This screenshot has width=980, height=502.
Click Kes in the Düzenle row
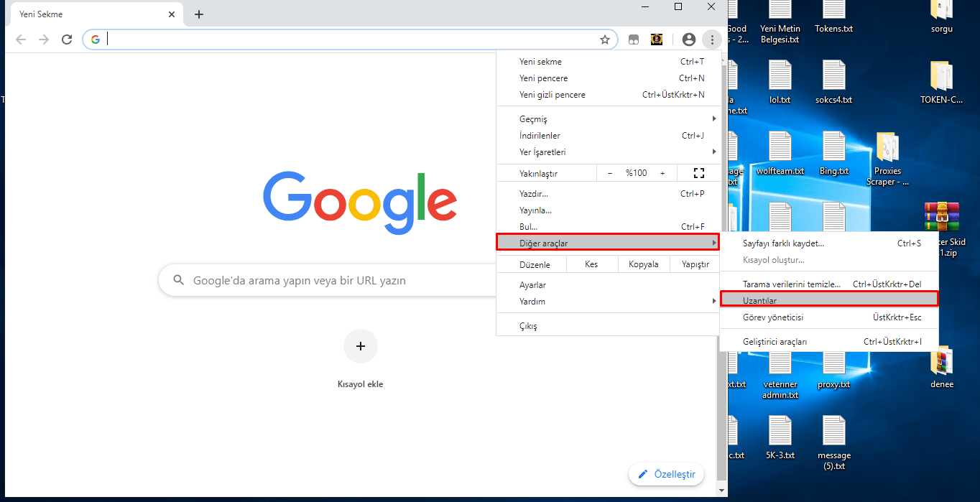pos(591,264)
